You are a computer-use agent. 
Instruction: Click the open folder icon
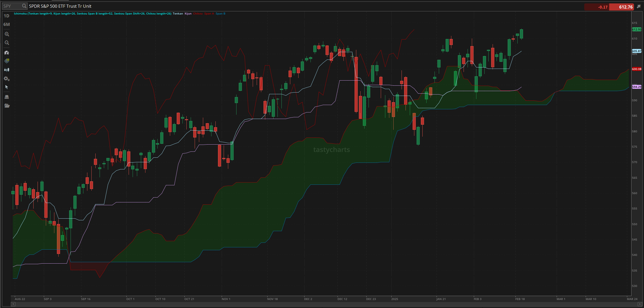(x=7, y=106)
